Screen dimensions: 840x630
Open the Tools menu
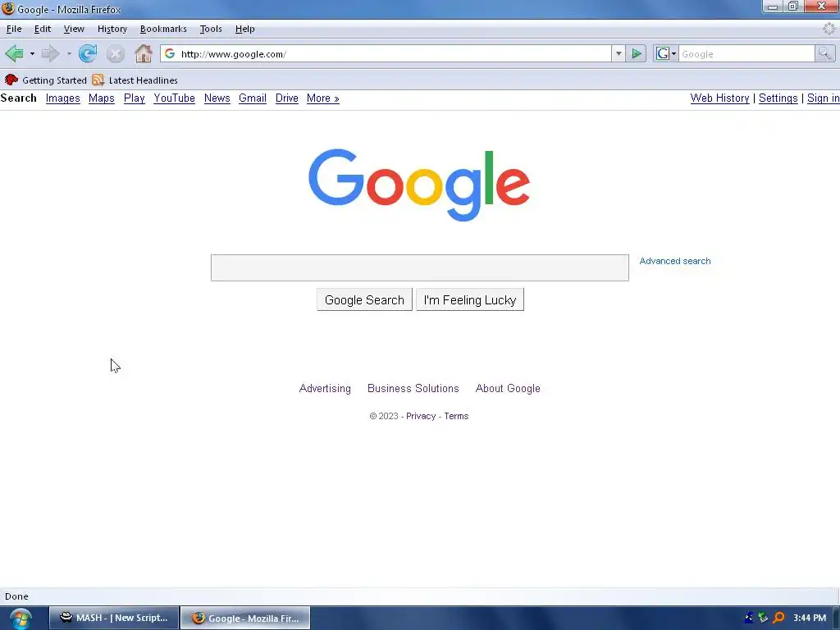(x=211, y=29)
